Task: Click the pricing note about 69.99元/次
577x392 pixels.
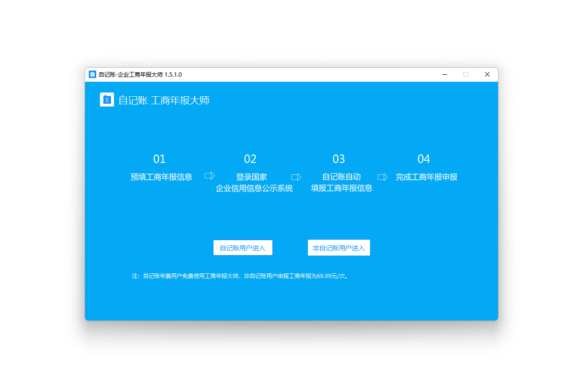Action: tap(240, 276)
